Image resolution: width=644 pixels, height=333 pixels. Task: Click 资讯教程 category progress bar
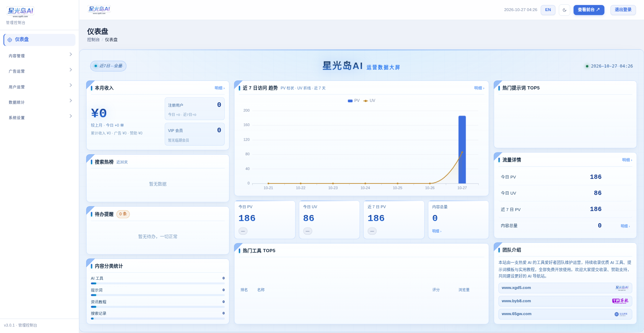coord(158,307)
